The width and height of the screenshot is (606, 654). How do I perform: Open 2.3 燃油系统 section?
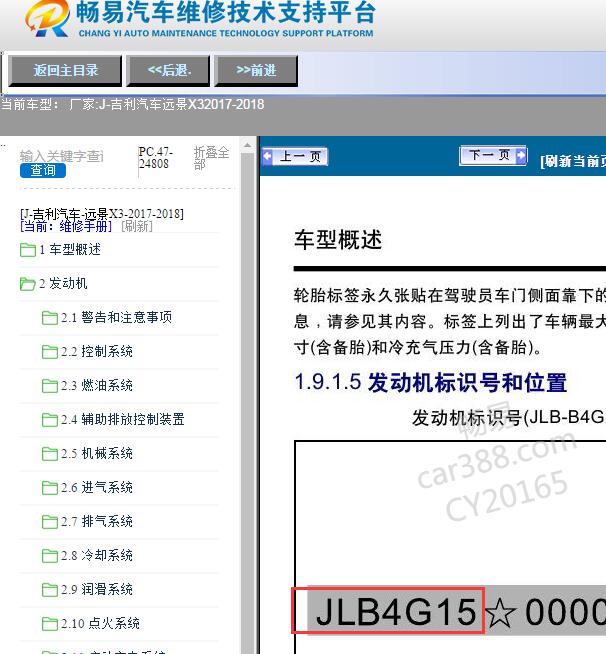coord(97,385)
